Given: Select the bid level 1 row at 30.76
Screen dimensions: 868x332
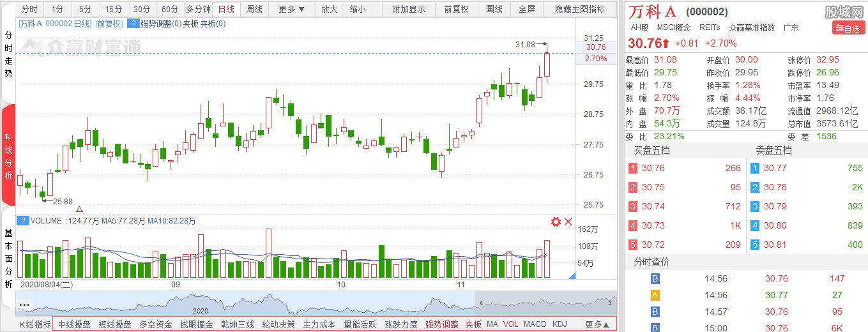Looking at the screenshot, I should pyautogui.click(x=685, y=169).
